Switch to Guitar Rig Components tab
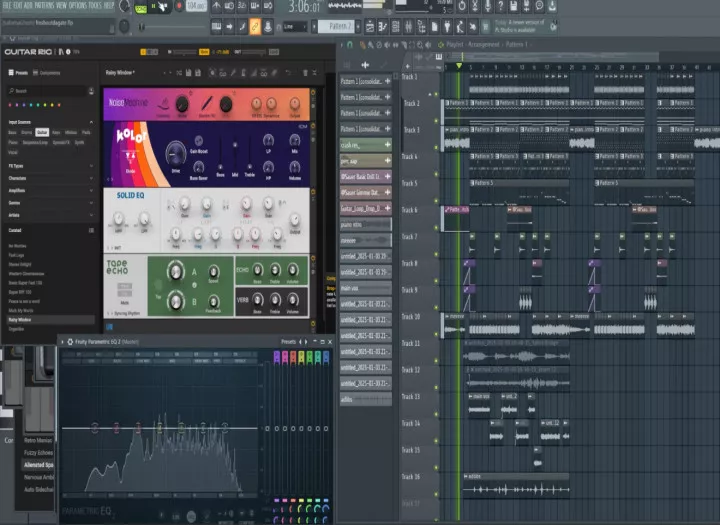720x525 pixels. (x=46, y=73)
